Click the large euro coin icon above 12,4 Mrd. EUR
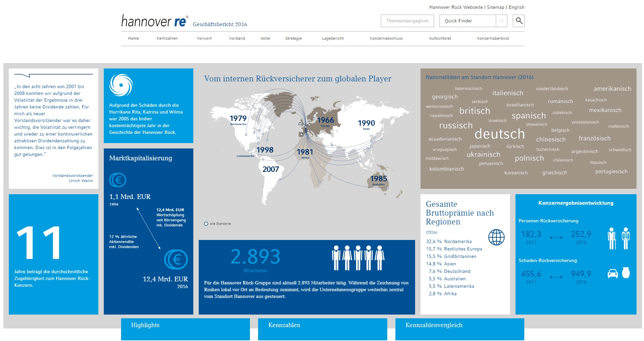644x341 pixels. point(176,260)
